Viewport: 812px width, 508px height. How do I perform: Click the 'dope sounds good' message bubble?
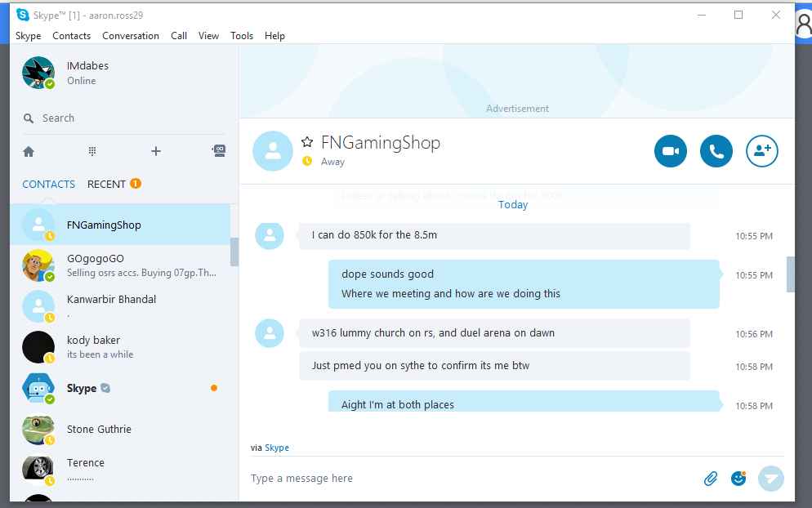pyautogui.click(x=524, y=283)
